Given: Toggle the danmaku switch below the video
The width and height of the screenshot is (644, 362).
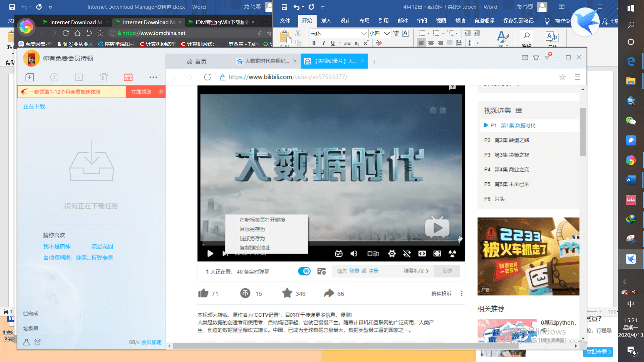Looking at the screenshot, I should point(304,271).
